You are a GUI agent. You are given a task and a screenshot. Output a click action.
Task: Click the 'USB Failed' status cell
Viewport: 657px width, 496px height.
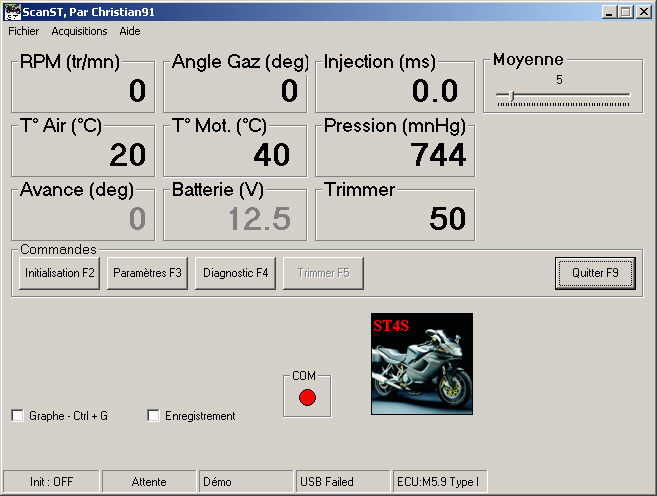click(343, 482)
